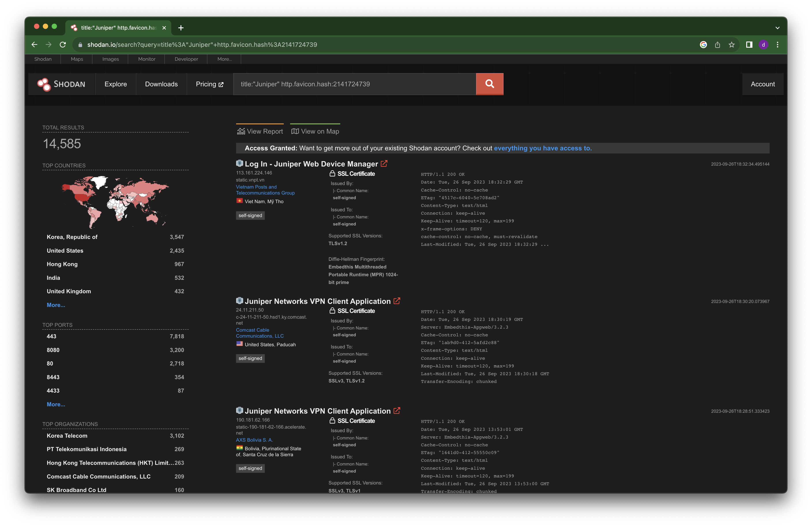Click the red search magnifier button
The width and height of the screenshot is (812, 526).
489,84
